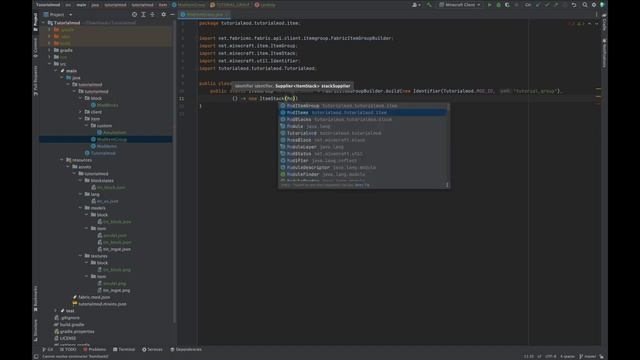Open the Problems tool window tab

[x=94, y=349]
